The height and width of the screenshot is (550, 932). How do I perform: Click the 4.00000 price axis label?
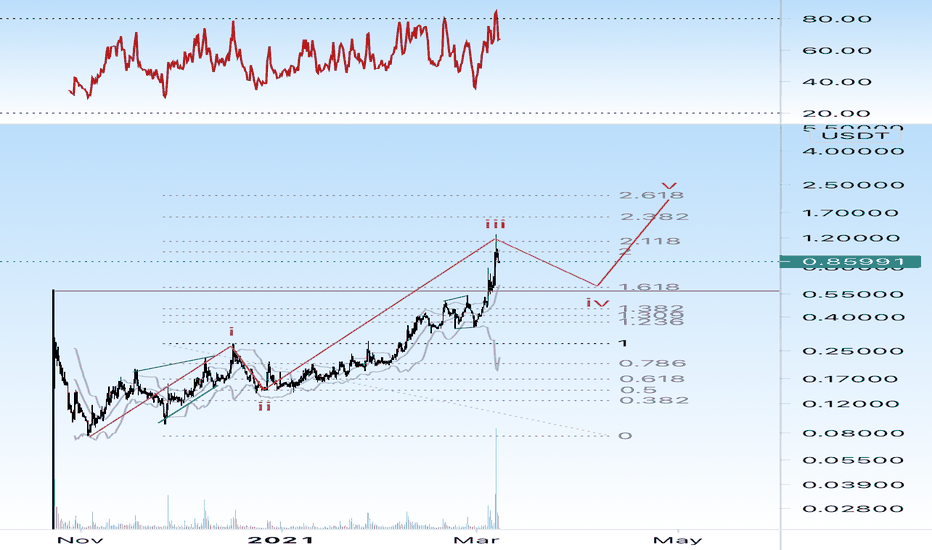pyautogui.click(x=854, y=151)
